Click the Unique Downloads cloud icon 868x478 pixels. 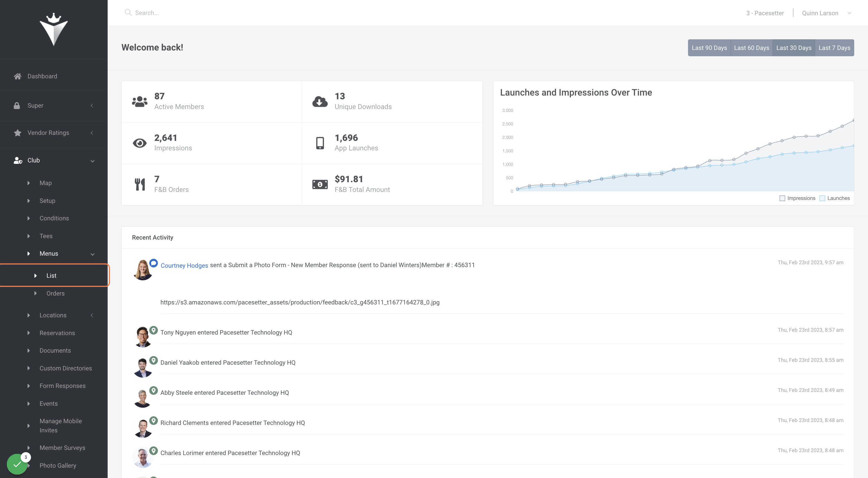click(x=320, y=101)
